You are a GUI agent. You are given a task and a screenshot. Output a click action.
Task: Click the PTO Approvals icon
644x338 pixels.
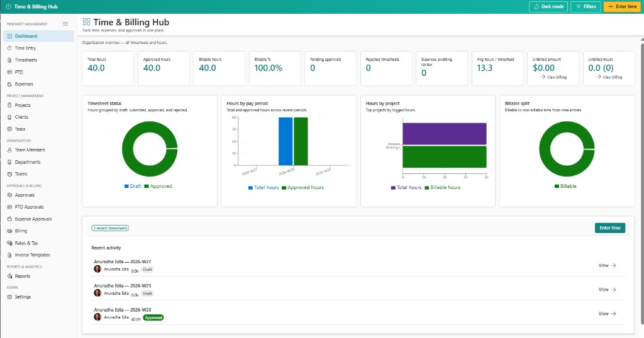[9, 207]
